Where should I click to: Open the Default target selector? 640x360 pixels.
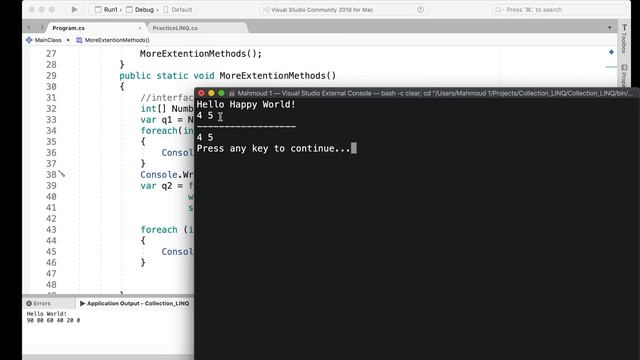(x=178, y=9)
